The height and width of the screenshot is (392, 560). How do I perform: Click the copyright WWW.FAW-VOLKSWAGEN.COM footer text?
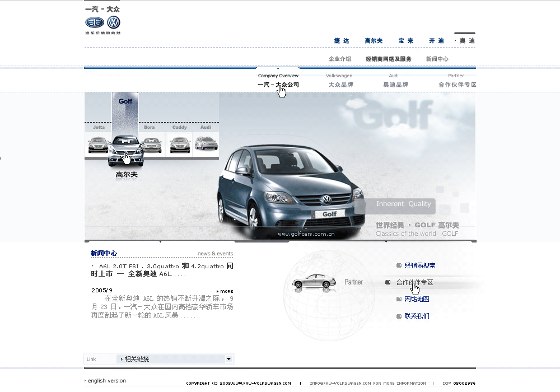[x=238, y=384]
